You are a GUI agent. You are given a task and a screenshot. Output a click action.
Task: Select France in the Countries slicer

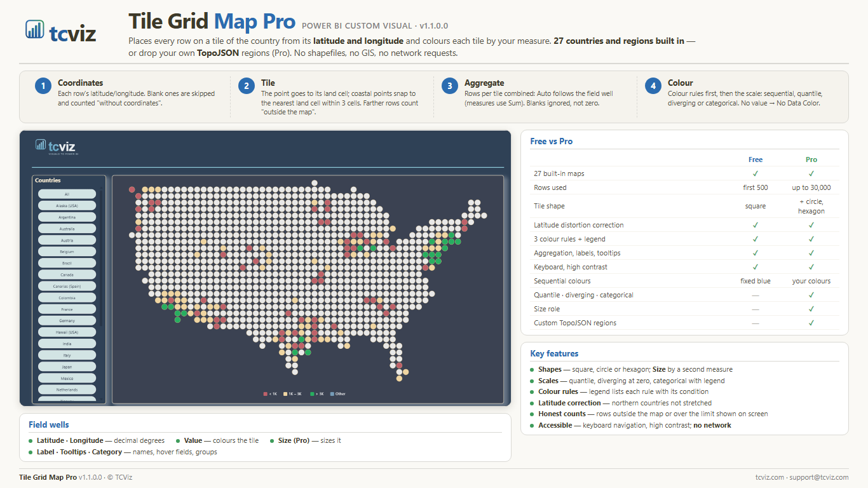(x=67, y=309)
